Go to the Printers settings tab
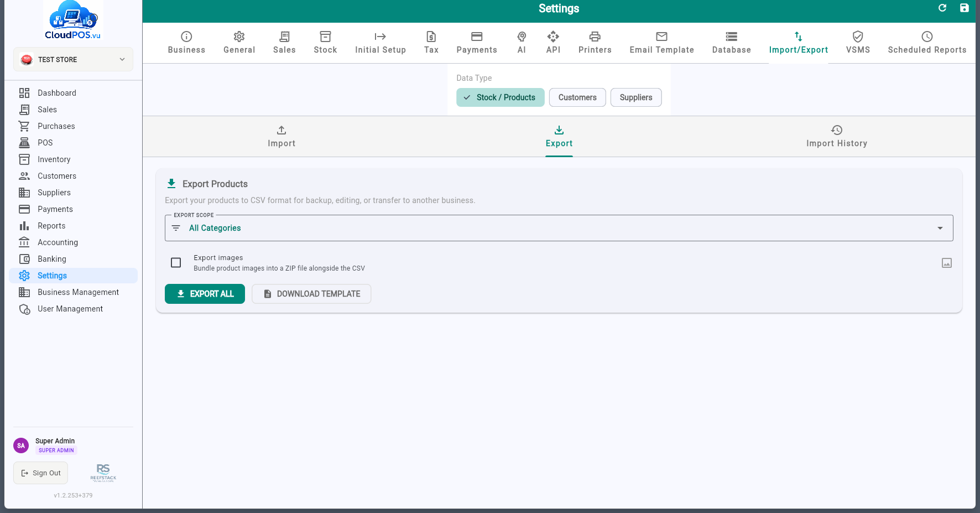Screen dimensions: 980x513 coord(595,43)
